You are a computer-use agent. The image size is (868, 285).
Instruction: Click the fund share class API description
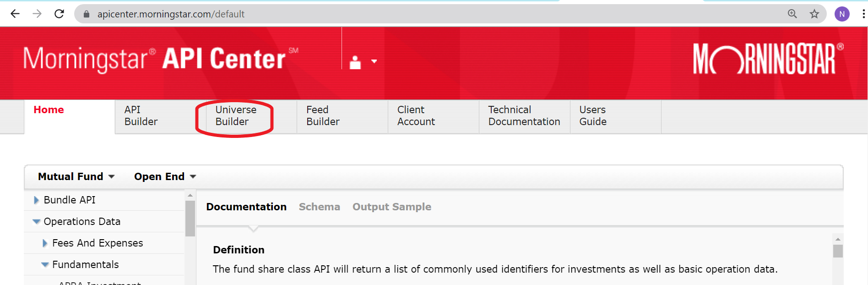click(495, 269)
